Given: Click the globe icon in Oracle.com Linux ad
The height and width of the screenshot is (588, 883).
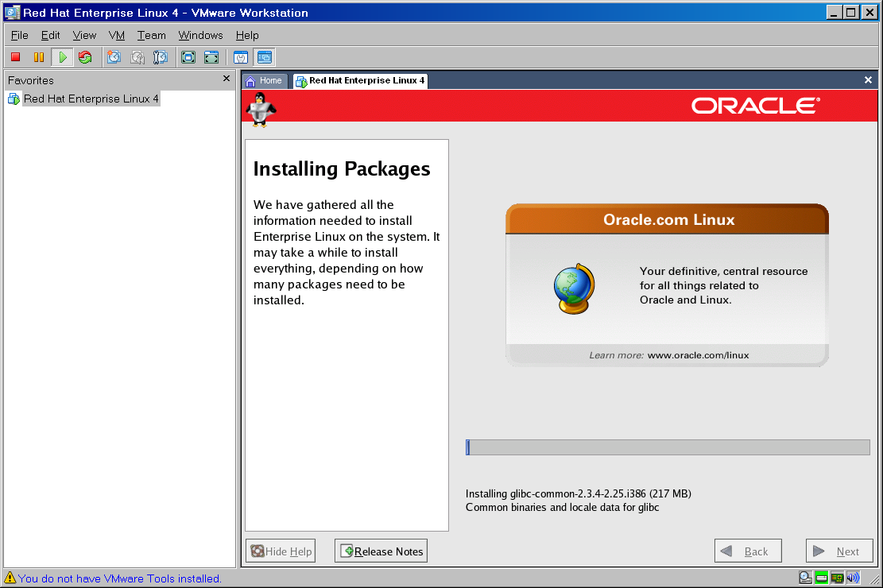Looking at the screenshot, I should pos(574,289).
